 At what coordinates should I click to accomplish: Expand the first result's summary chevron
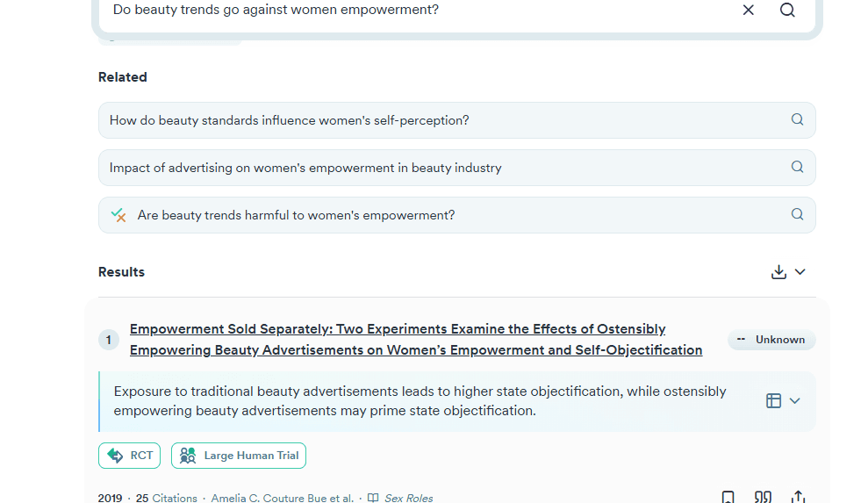click(x=794, y=400)
